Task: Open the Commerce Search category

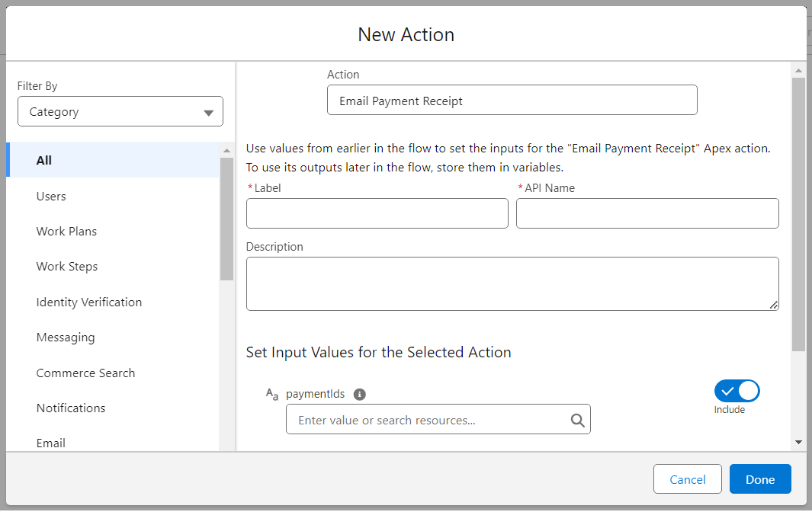Action: click(x=85, y=373)
